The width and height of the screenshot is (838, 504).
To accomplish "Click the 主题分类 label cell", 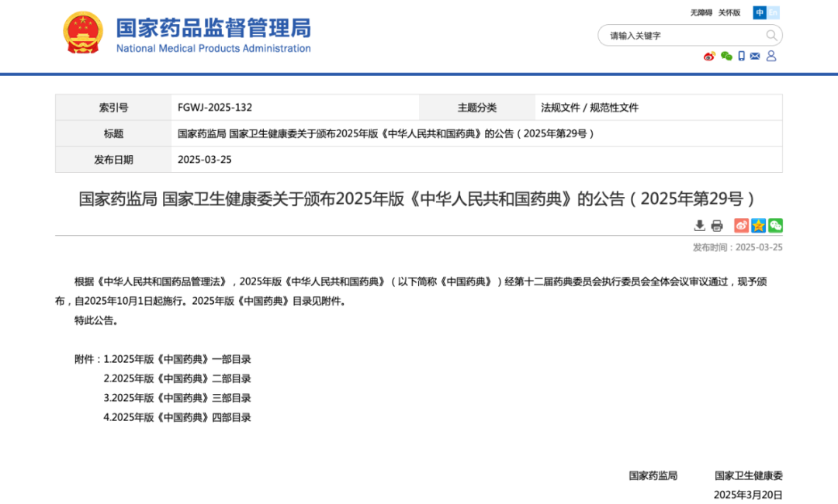I will (x=476, y=107).
